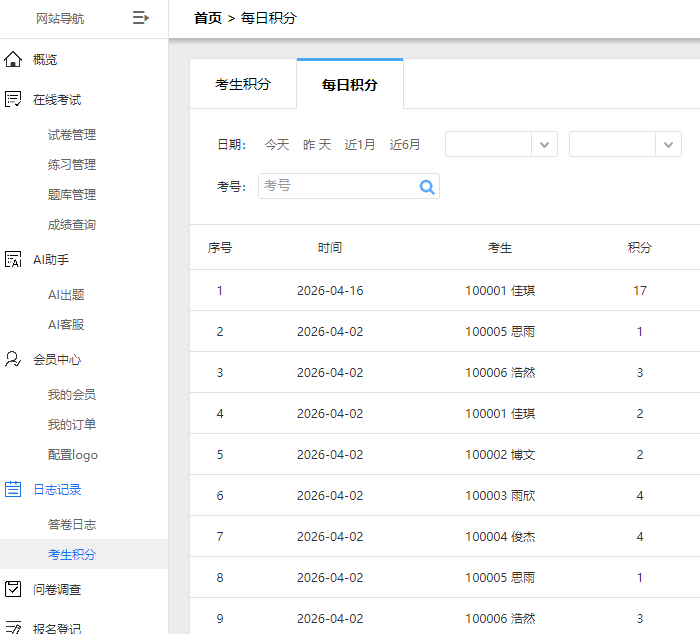Collapse the sidebar with the menu toggle icon
The height and width of the screenshot is (634, 700).
click(141, 18)
